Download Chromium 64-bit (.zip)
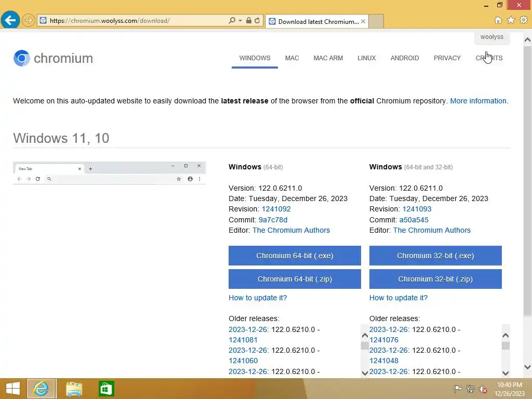This screenshot has height=399, width=532. pos(295,279)
